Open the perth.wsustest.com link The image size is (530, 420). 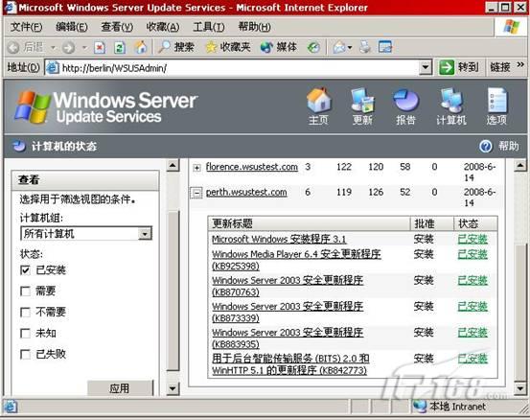pyautogui.click(x=246, y=192)
